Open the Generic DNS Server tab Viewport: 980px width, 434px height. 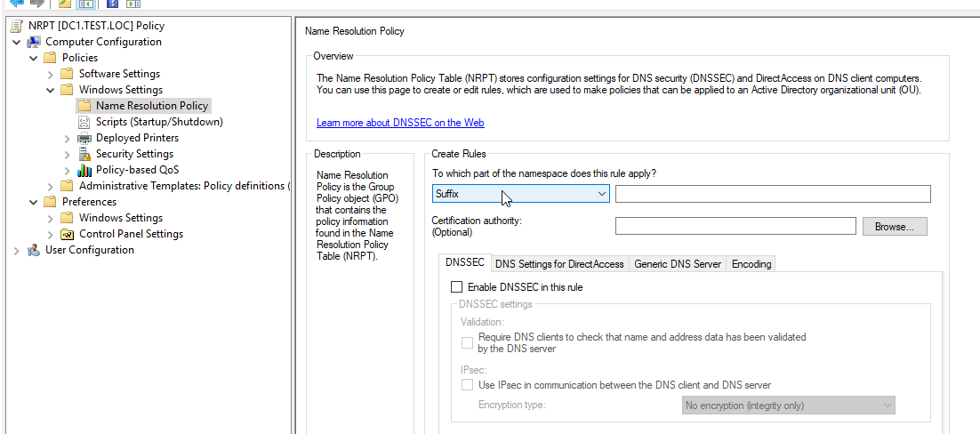coord(677,263)
